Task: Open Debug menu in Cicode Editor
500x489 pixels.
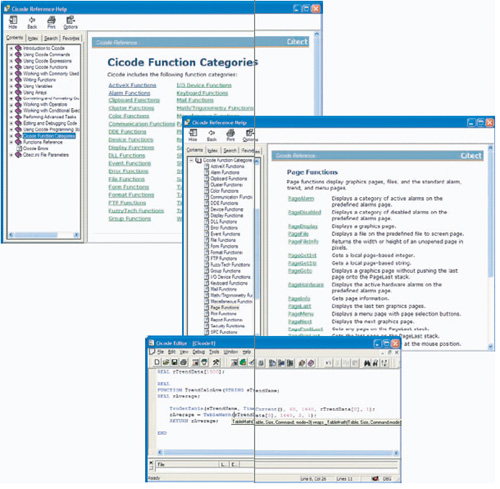Action: click(198, 352)
